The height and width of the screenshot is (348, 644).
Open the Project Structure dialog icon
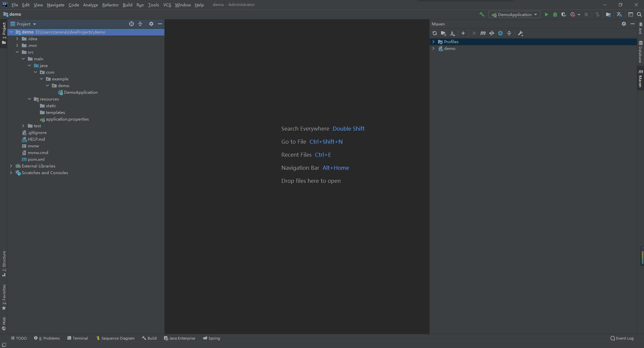608,14
